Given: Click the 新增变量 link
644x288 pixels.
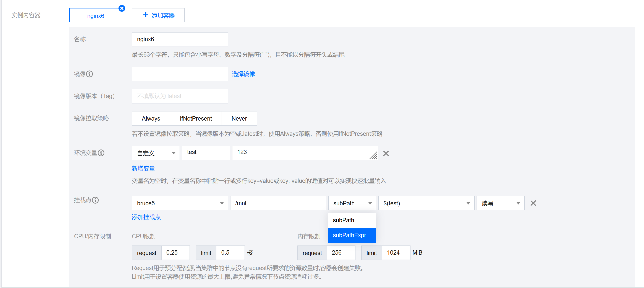Looking at the screenshot, I should 143,169.
